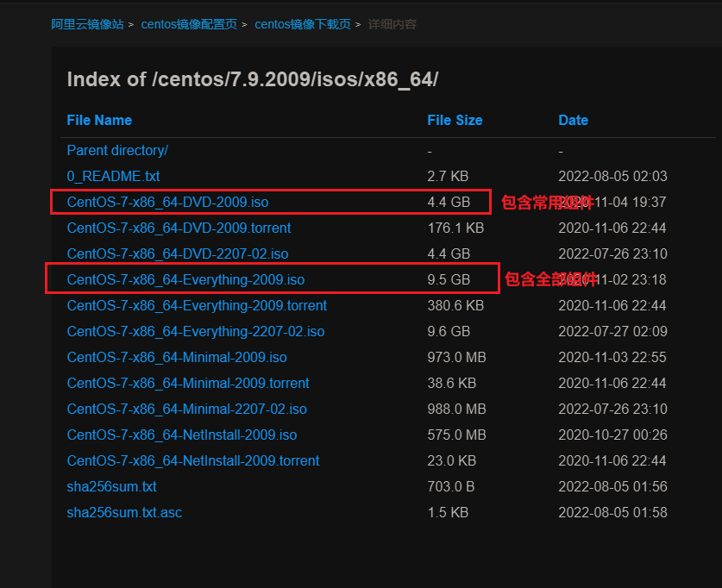Select the date 2020-11-03 22:55

tap(612, 357)
